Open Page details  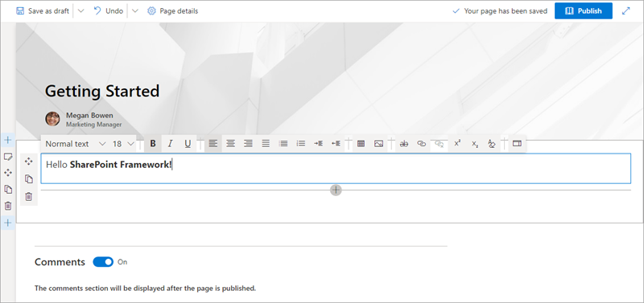(172, 11)
